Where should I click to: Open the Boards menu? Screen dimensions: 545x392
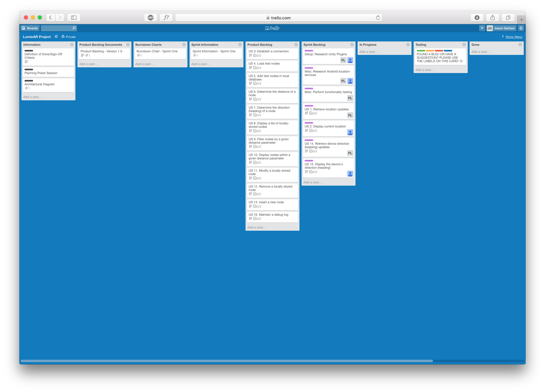30,28
